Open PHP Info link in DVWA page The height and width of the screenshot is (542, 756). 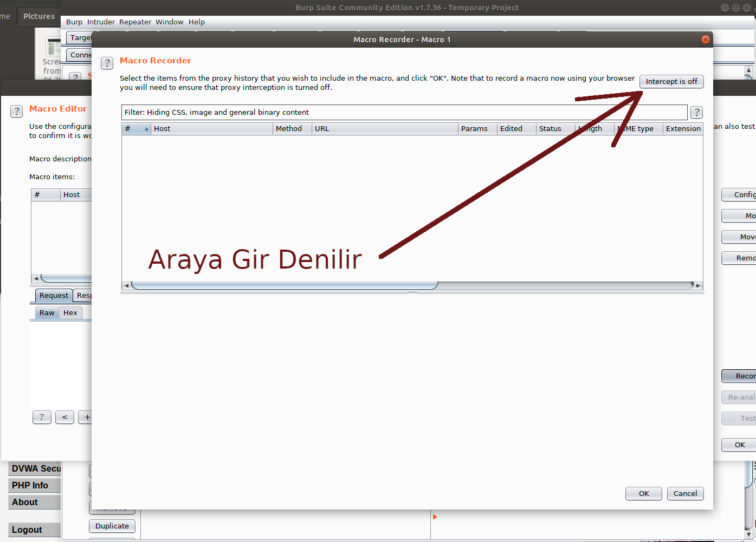click(34, 485)
